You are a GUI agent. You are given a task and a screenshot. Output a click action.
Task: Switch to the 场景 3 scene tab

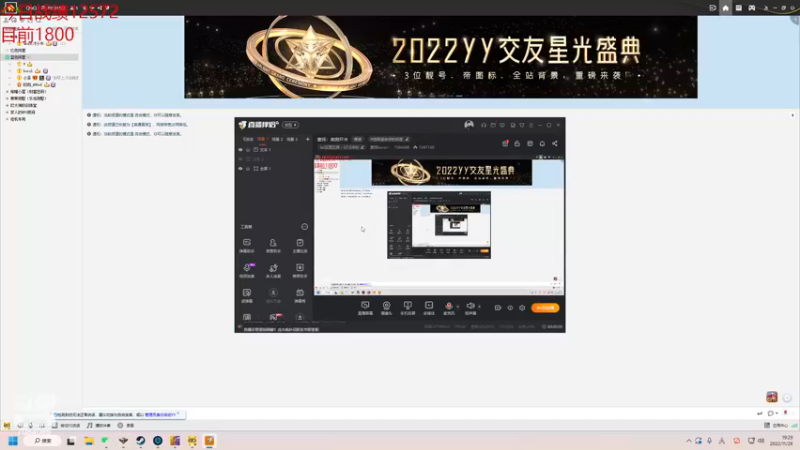click(x=292, y=139)
